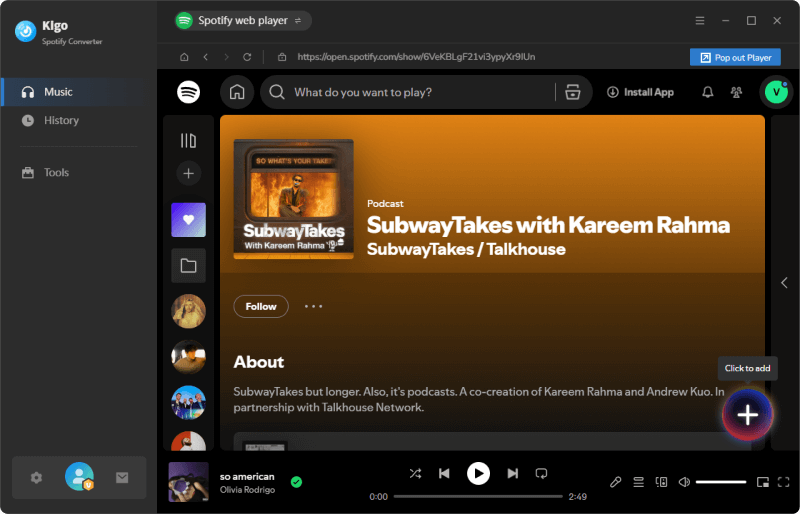The height and width of the screenshot is (514, 800).
Task: Open the miniplayer
Action: pyautogui.click(x=763, y=482)
